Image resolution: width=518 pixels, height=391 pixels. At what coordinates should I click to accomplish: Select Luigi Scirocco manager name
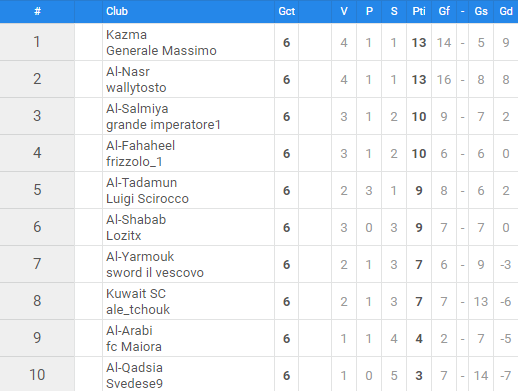point(147,199)
